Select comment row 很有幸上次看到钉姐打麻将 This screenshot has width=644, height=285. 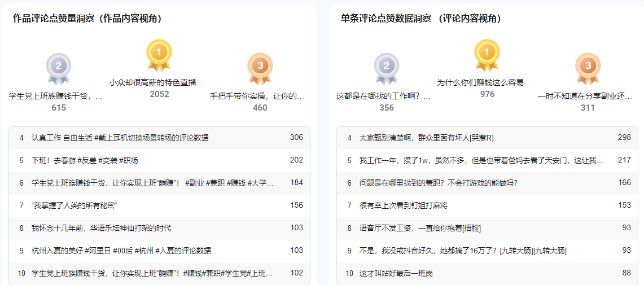(x=404, y=205)
